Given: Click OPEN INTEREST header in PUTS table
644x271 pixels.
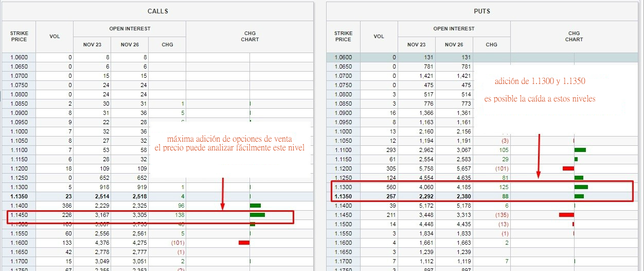Looking at the screenshot, I should coord(454,29).
